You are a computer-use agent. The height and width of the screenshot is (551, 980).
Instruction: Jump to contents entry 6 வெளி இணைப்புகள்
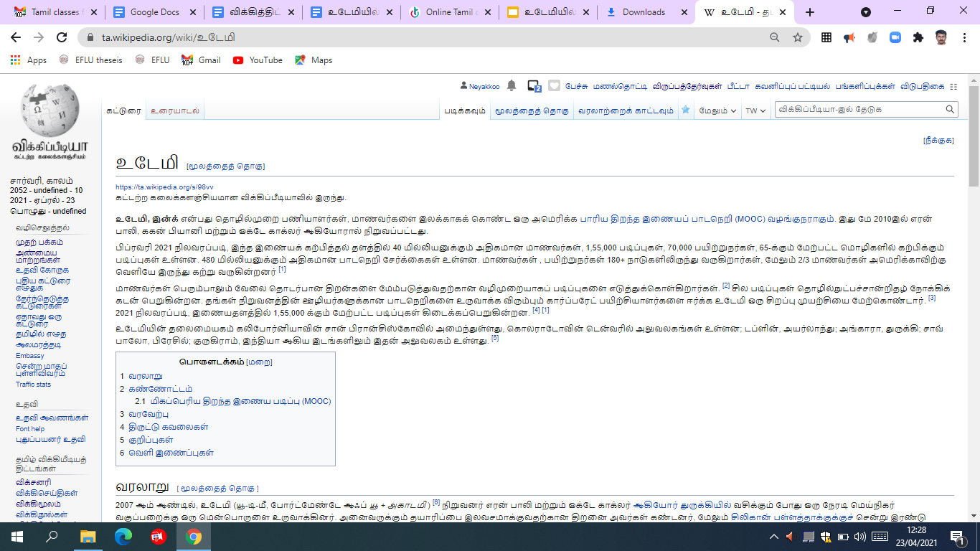click(x=166, y=453)
